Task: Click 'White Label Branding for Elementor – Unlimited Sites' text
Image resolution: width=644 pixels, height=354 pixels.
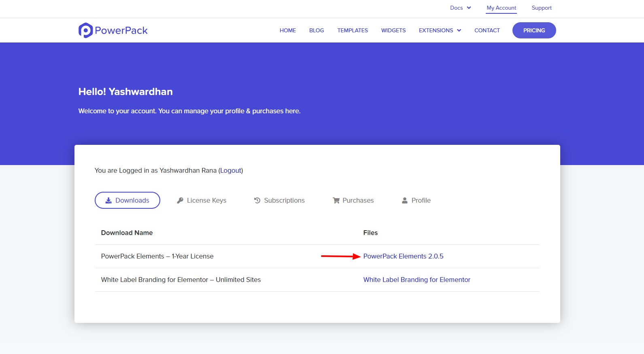Action: pyautogui.click(x=181, y=280)
